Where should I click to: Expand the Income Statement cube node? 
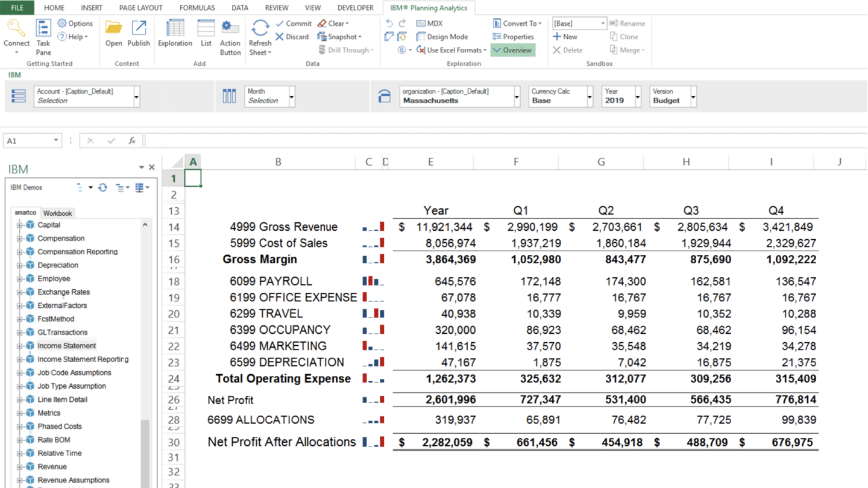[19, 346]
